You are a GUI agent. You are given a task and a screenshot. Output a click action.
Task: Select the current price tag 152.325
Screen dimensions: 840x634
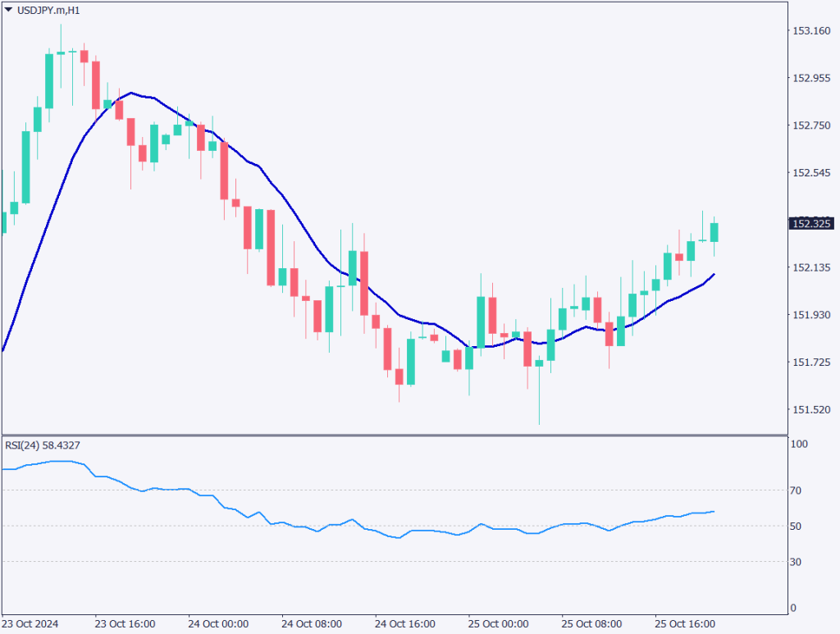point(810,223)
